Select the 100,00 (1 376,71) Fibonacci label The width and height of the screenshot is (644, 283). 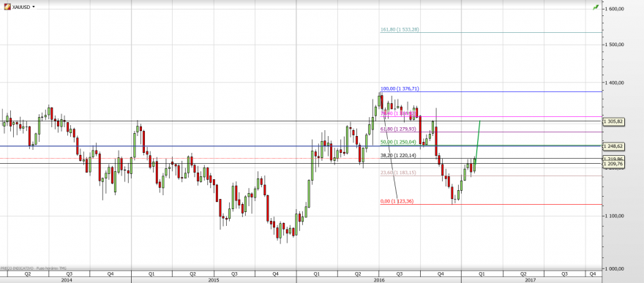coord(400,88)
